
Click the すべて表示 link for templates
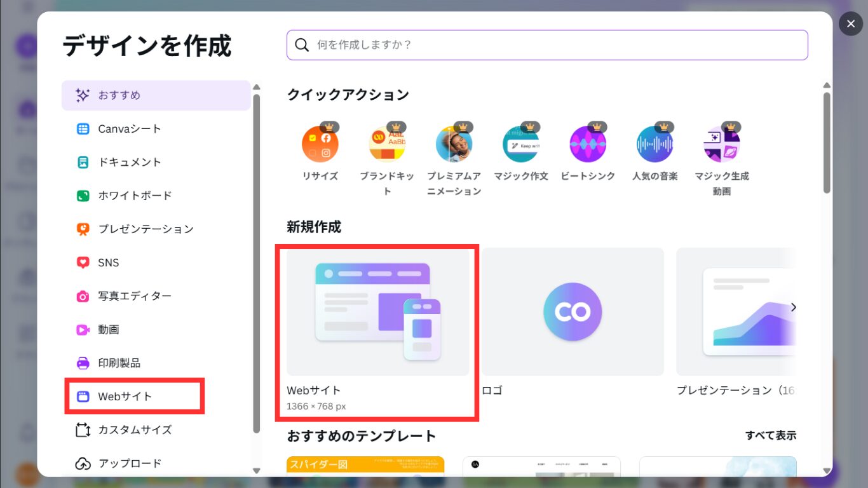click(x=771, y=435)
